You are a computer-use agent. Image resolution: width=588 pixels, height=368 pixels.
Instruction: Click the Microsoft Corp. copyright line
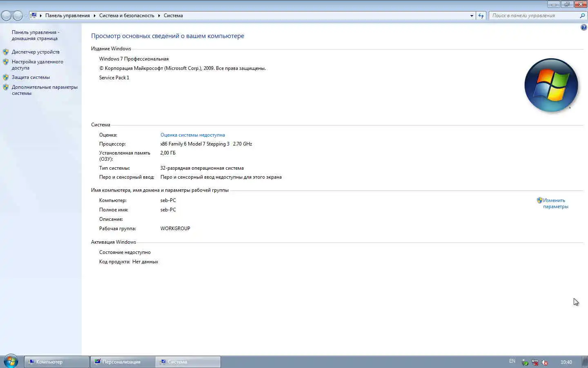point(183,68)
